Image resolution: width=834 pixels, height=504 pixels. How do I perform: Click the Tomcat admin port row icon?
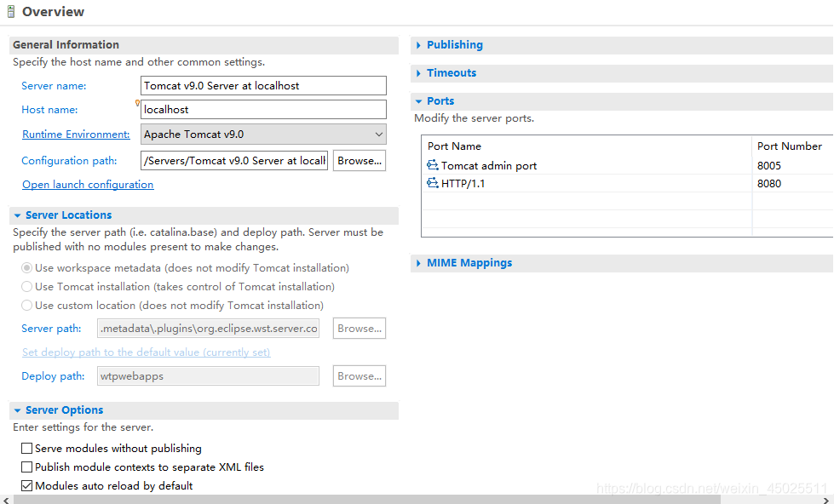click(433, 165)
